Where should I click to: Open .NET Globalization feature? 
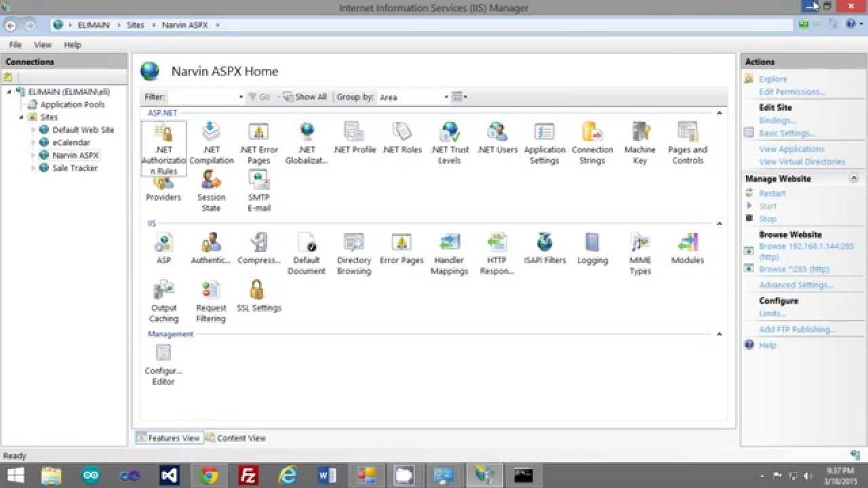pyautogui.click(x=307, y=144)
